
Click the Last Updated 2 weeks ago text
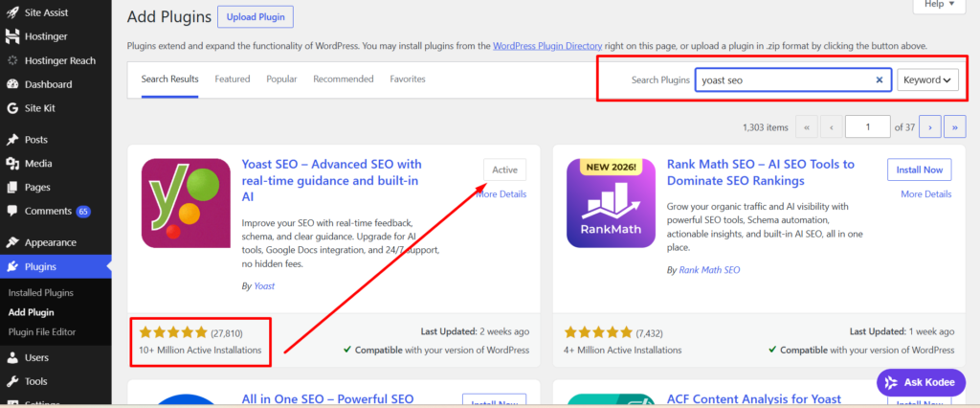point(476,331)
